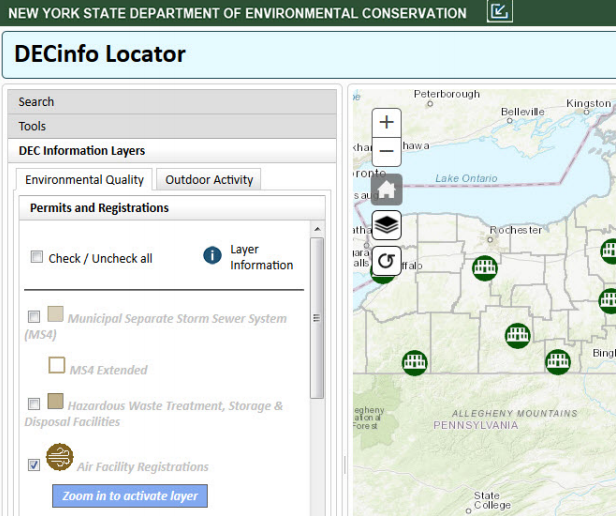Screen dimensions: 616x516
Task: Click the Layer Information link text
Action: coord(262,257)
